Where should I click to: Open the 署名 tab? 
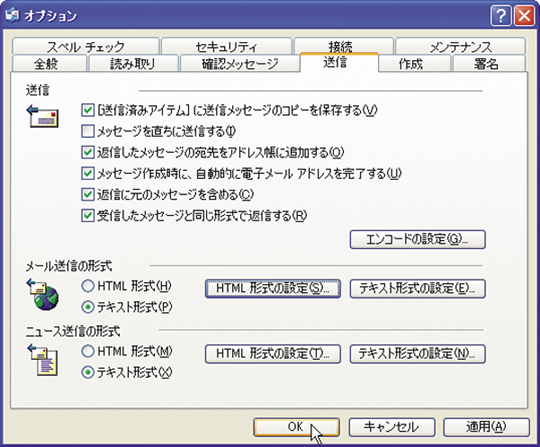tap(486, 64)
